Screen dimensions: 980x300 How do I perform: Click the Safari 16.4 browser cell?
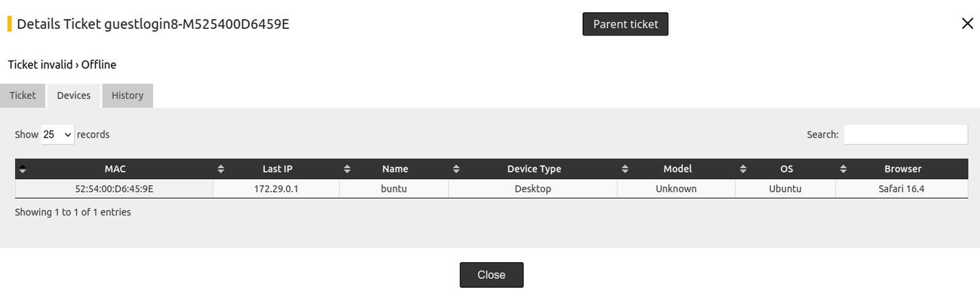coord(901,189)
